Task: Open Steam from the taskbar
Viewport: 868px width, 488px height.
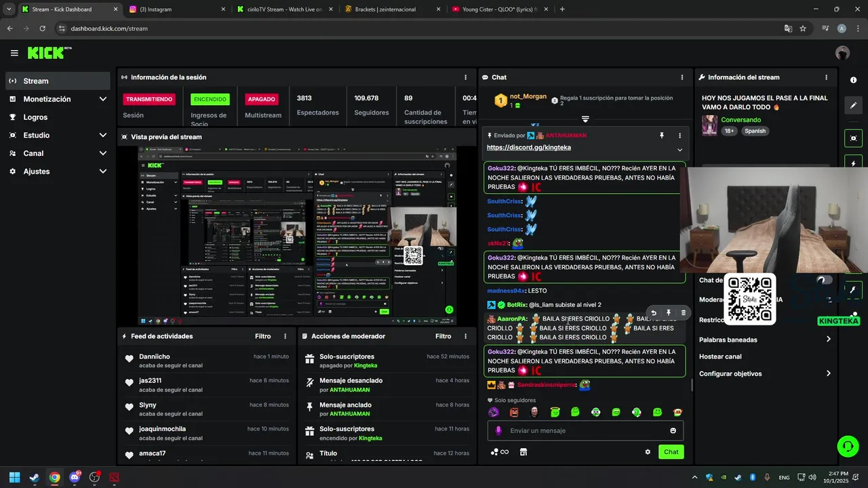Action: [34, 477]
